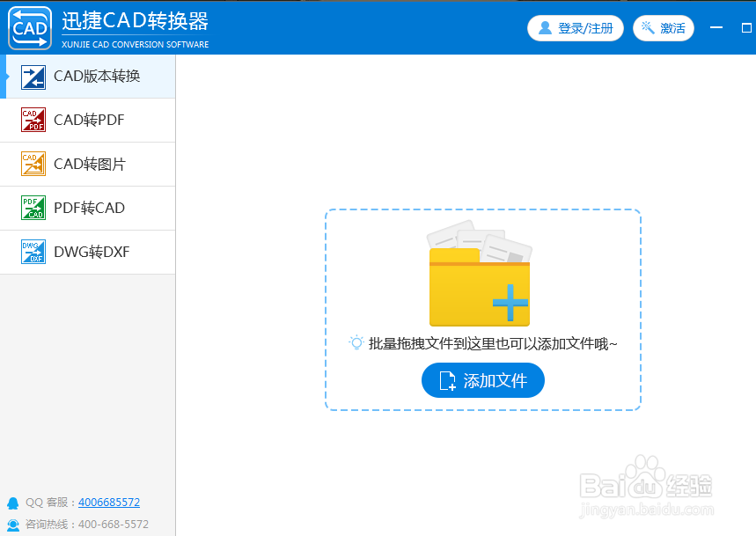Click the CAD转图片 orange icon
The width and height of the screenshot is (756, 536).
33,164
